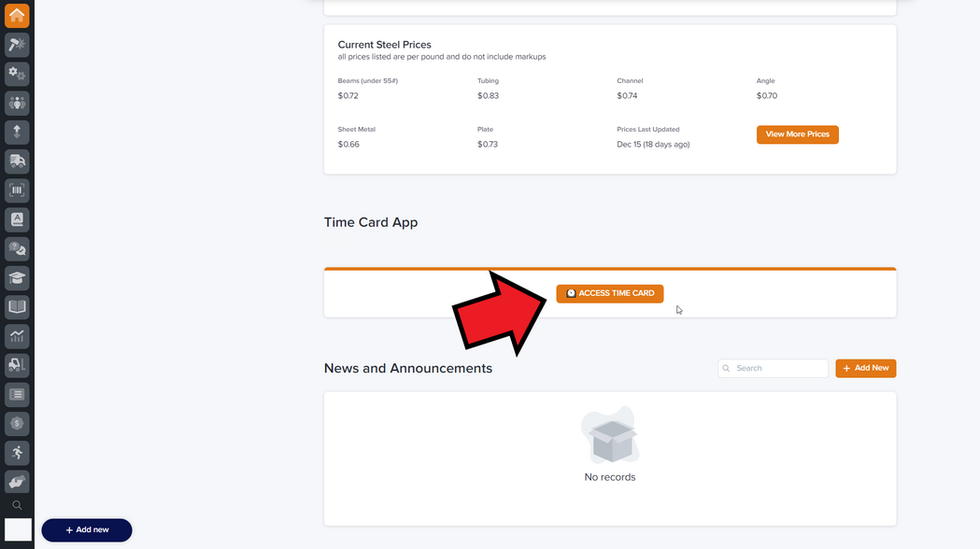The height and width of the screenshot is (549, 980).
Task: Click the hammer tool icon in sidebar
Action: (17, 45)
